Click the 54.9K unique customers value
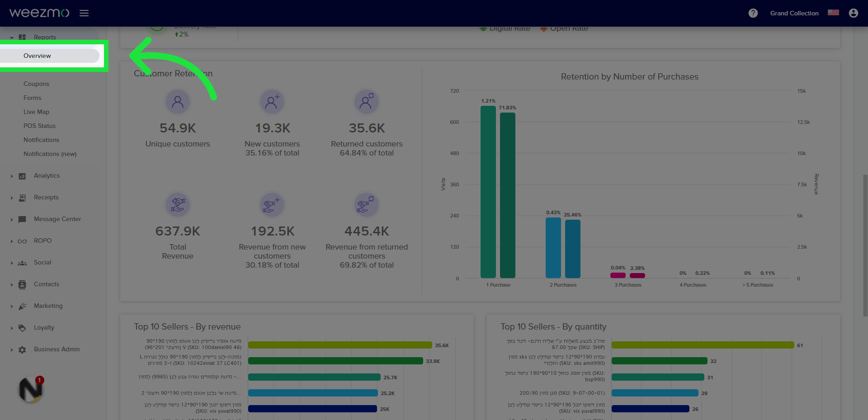The width and height of the screenshot is (868, 420). click(x=178, y=128)
